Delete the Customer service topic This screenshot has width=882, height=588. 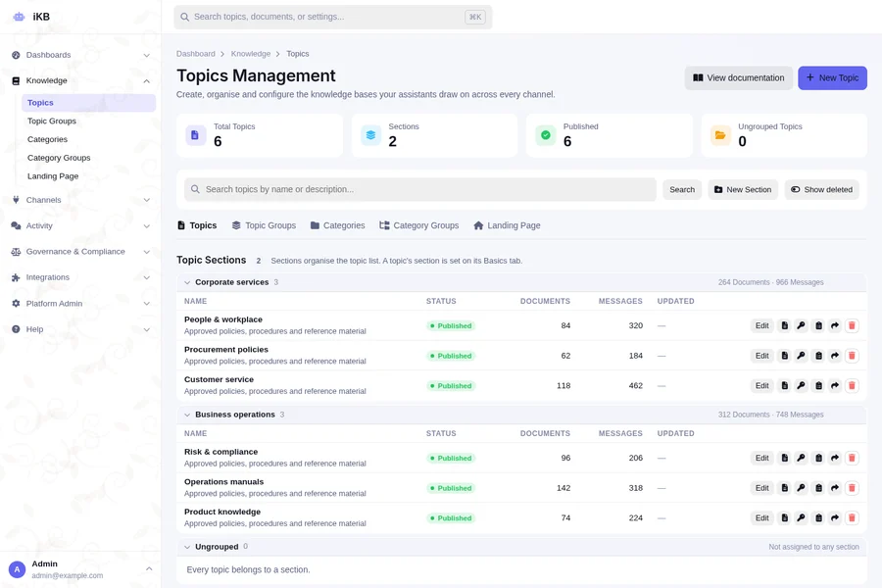point(852,385)
